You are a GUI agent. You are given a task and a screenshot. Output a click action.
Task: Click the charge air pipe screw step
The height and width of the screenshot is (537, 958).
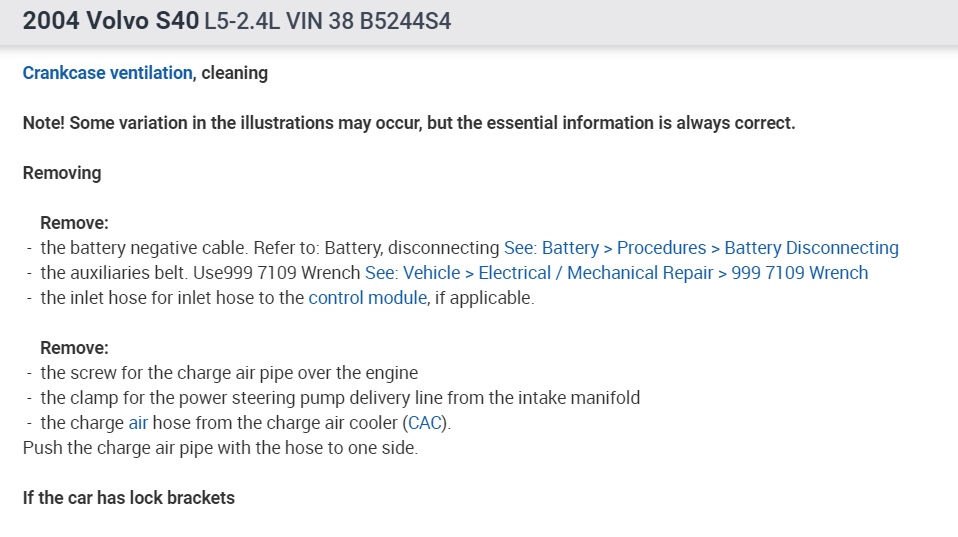[x=229, y=373]
